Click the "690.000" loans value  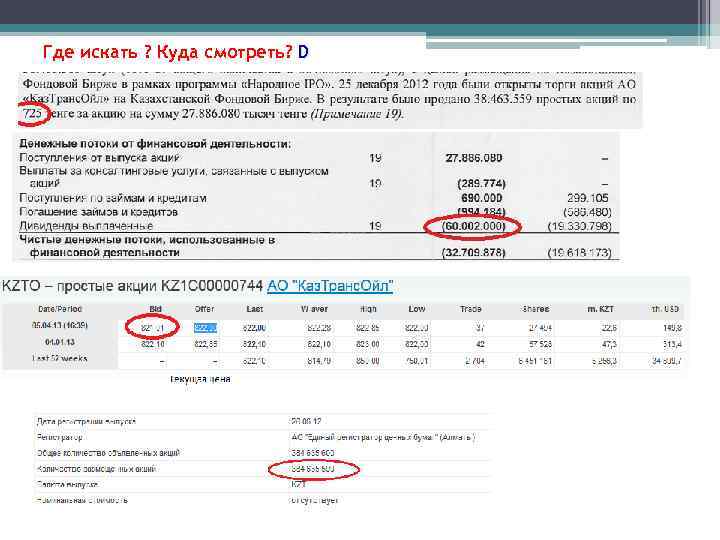click(482, 198)
